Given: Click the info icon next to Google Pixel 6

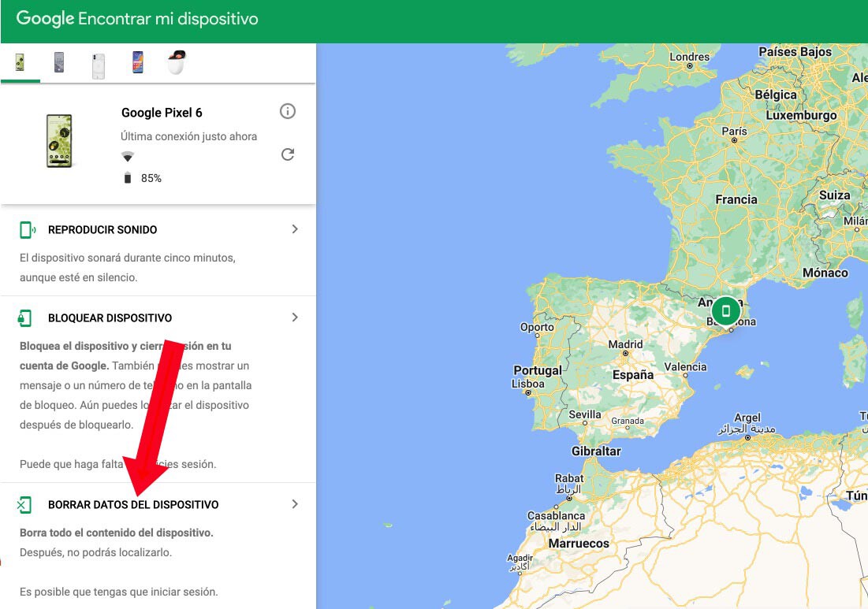Looking at the screenshot, I should (x=288, y=111).
